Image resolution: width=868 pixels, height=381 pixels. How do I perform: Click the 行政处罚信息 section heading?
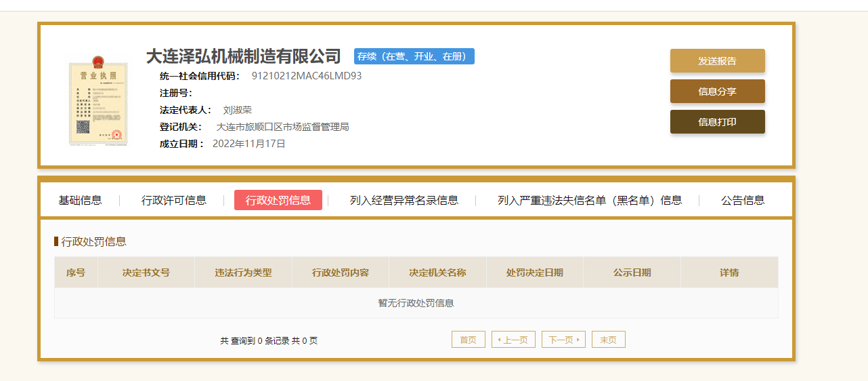pyautogui.click(x=93, y=241)
